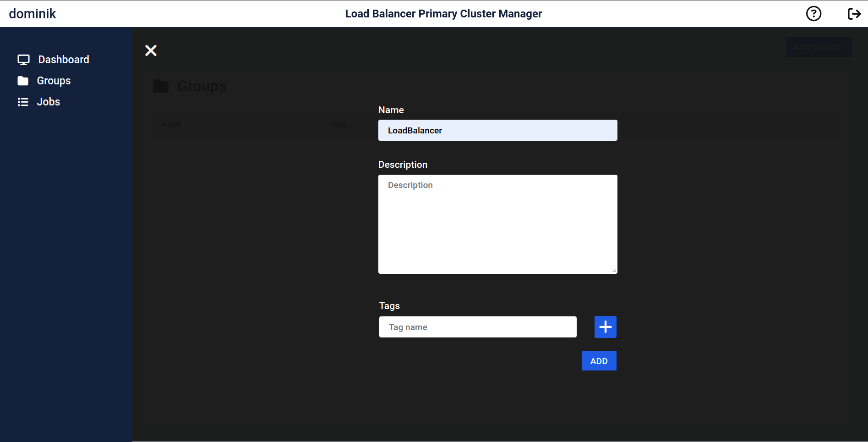
Task: Click the folder icon beside the Groups heading
Action: 161,85
